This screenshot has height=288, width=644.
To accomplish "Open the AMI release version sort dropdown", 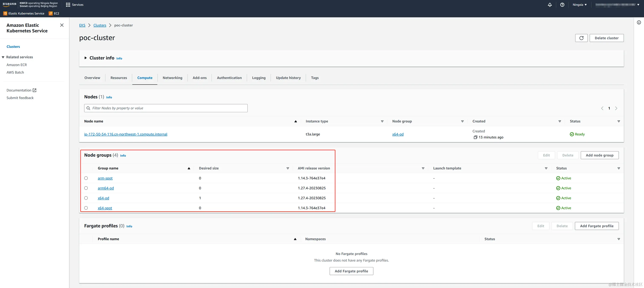I will click(423, 169).
